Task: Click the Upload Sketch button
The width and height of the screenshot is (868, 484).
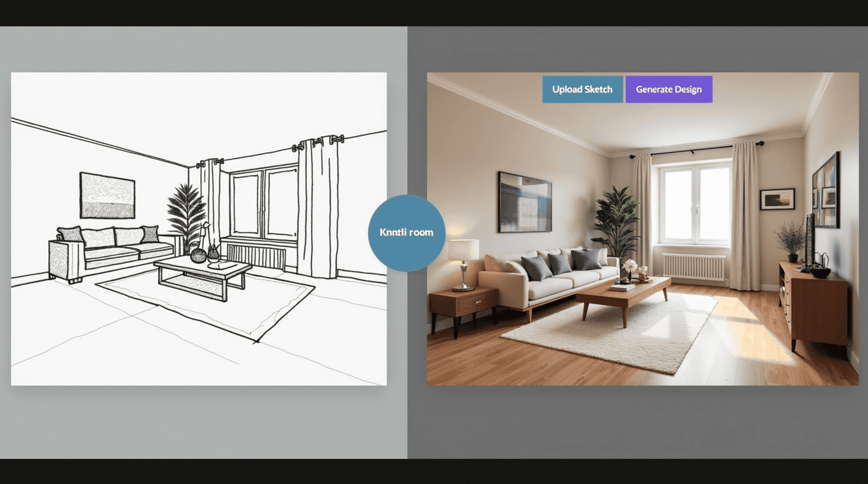Action: [582, 89]
